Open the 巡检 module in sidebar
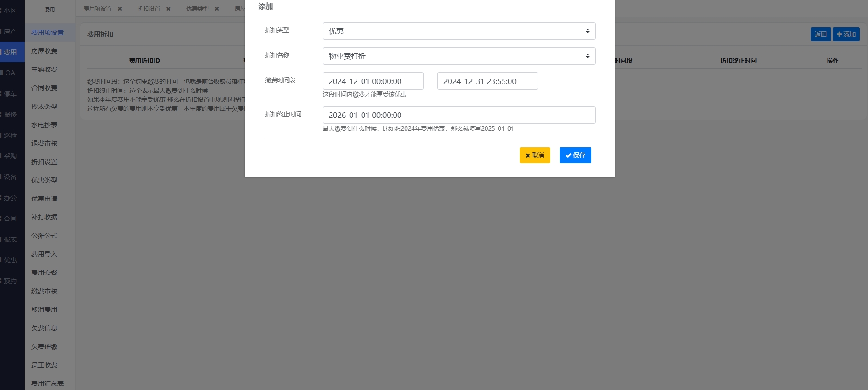This screenshot has height=390, width=868. pos(10,135)
